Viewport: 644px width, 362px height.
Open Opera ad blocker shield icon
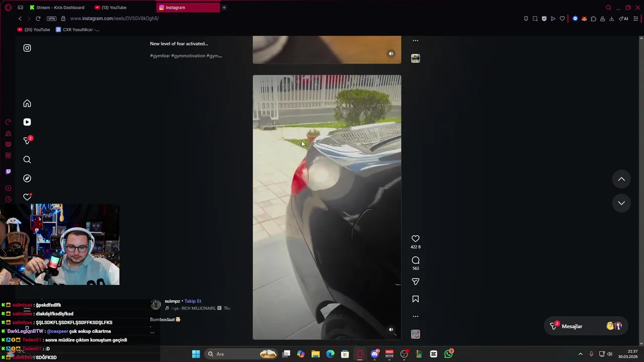point(544,19)
